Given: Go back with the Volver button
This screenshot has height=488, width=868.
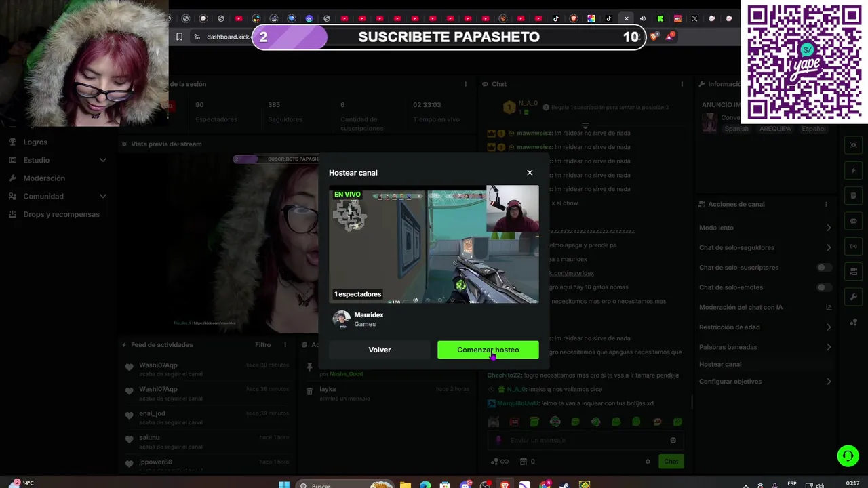Looking at the screenshot, I should (x=380, y=350).
